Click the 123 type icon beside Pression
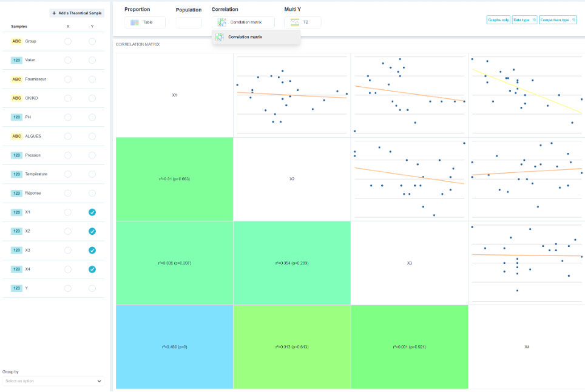This screenshot has width=585, height=392. 16,155
